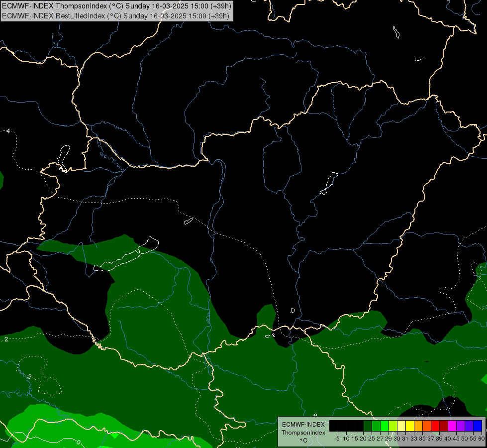Click the bright green 27-29 legend swatch
Screen dimensions: 487x448
point(385,426)
